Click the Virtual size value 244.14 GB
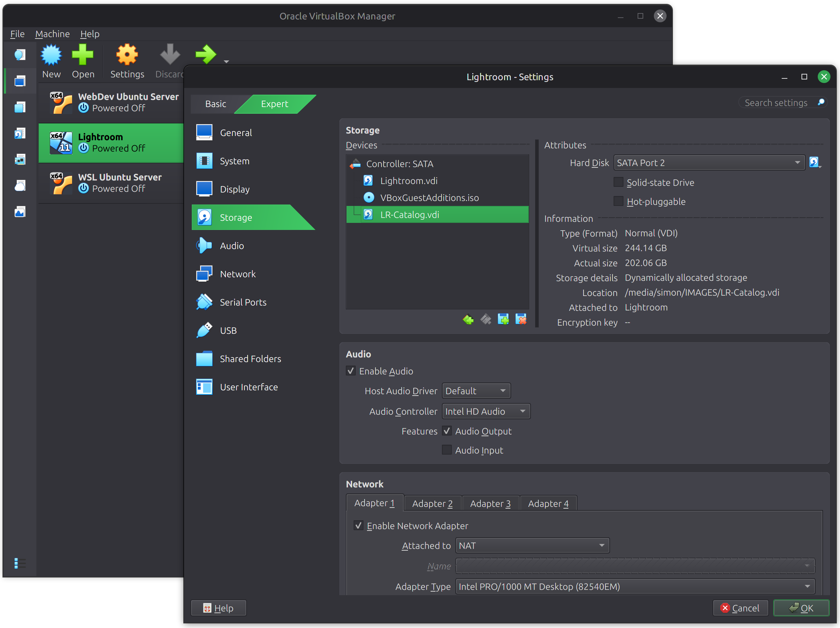This screenshot has height=628, width=840. pyautogui.click(x=646, y=248)
